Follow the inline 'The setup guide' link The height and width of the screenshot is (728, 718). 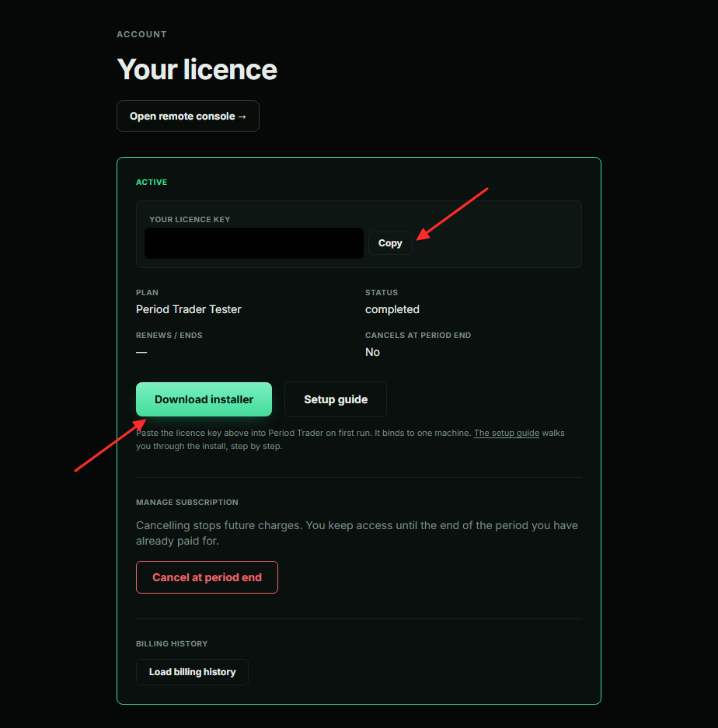506,433
